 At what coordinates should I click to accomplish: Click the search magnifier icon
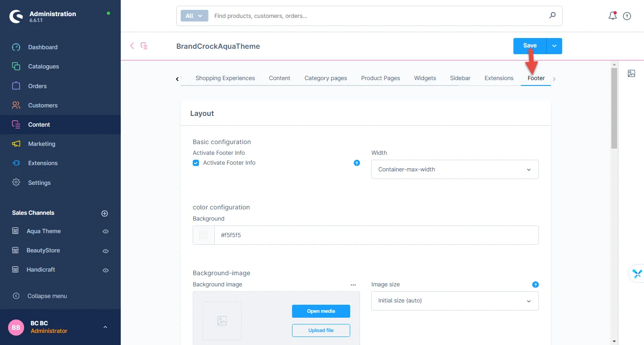552,16
